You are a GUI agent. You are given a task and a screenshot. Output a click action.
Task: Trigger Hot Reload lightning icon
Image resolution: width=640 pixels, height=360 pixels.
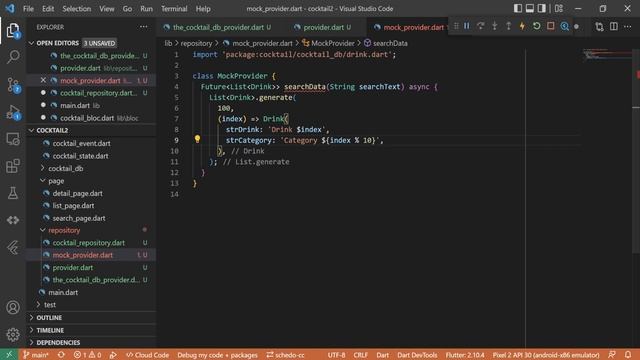click(x=522, y=27)
